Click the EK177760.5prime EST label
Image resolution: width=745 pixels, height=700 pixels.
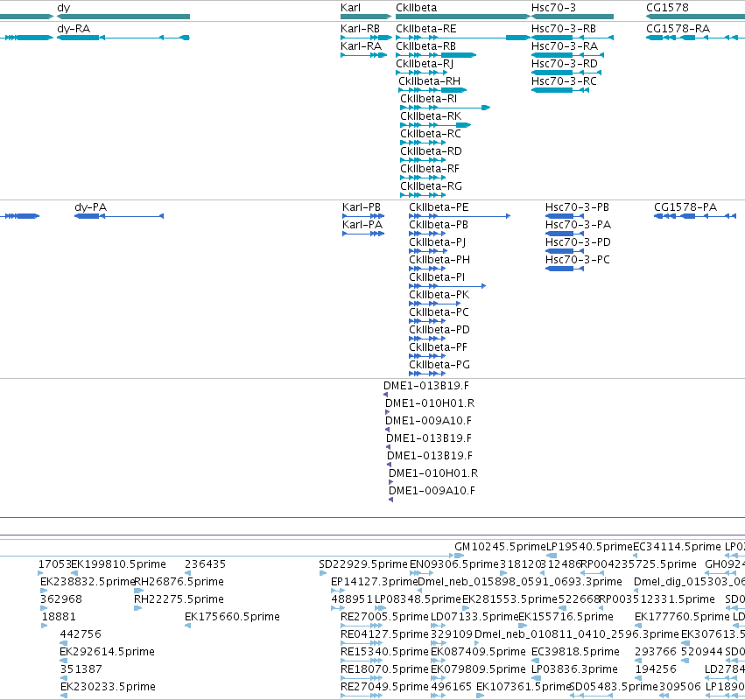[x=682, y=617]
